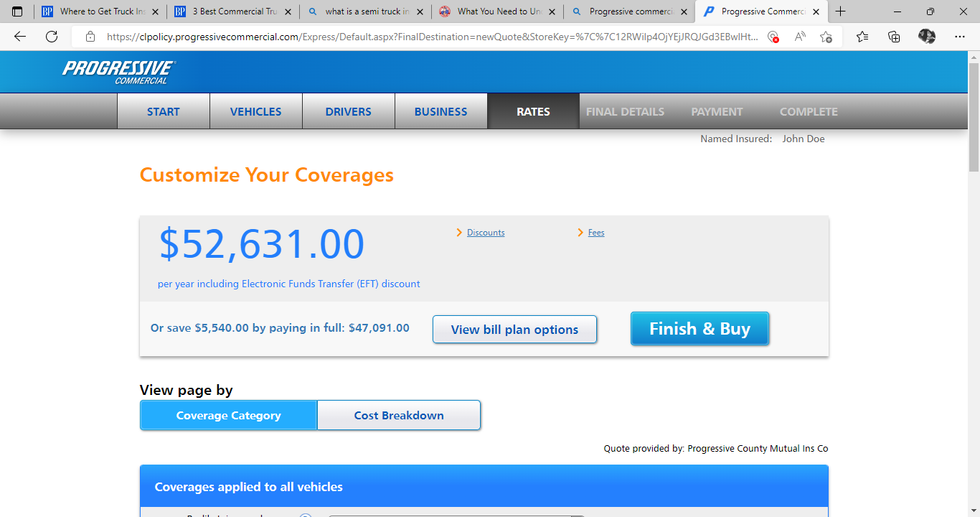Switch to 'Progressive commerci' search tab
Viewport: 980px width, 517px height.
(628, 11)
